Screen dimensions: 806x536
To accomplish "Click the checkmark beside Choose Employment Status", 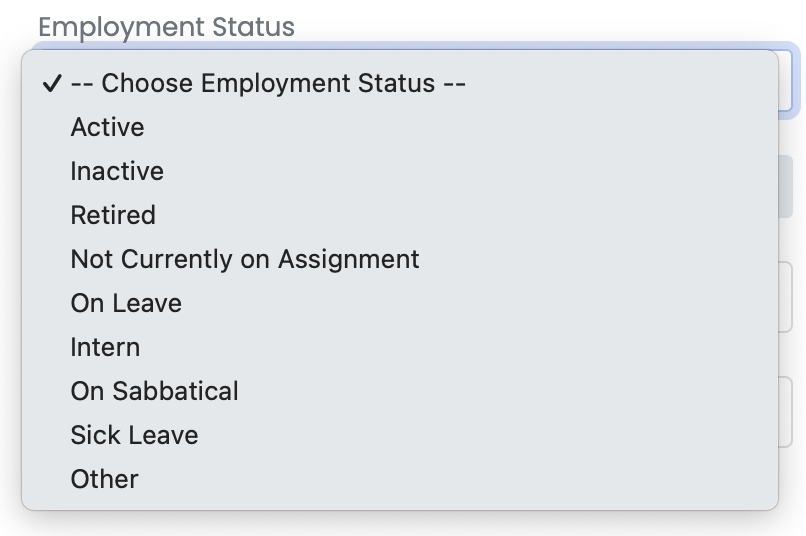I will click(x=52, y=84).
